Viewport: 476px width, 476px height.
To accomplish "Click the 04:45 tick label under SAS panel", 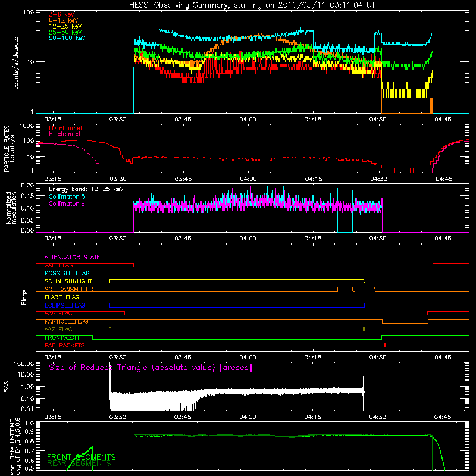I will [x=443, y=417].
